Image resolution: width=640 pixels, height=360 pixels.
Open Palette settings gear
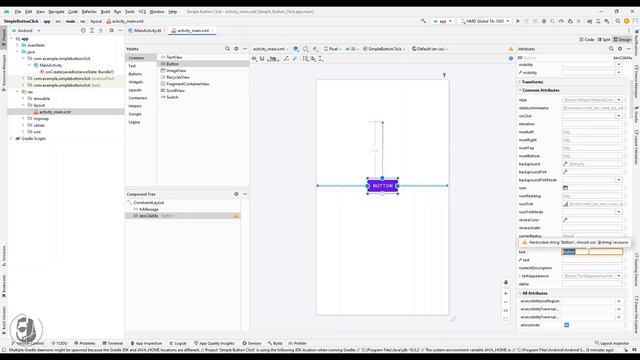pos(236,49)
